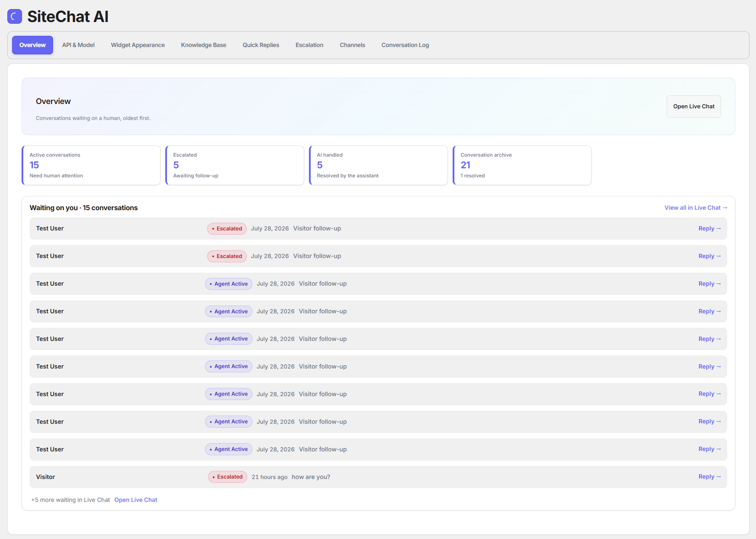This screenshot has height=539, width=756.
Task: View the Conversation Log tab
Action: coord(405,45)
